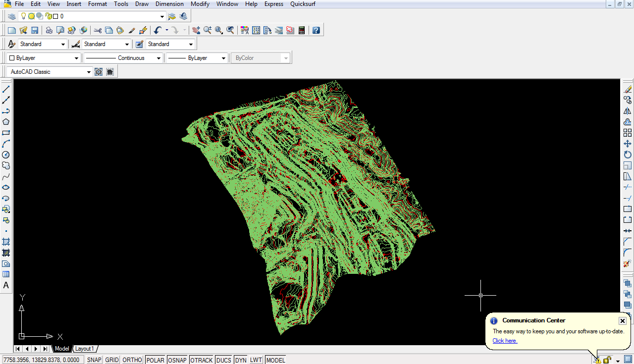Click the 'Click here.' link
This screenshot has width=634, height=364.
tap(505, 341)
